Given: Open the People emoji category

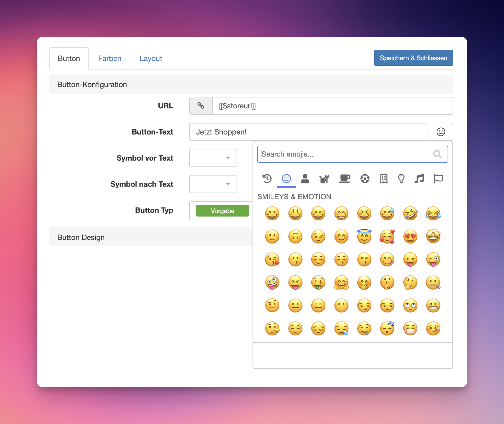Looking at the screenshot, I should point(305,178).
